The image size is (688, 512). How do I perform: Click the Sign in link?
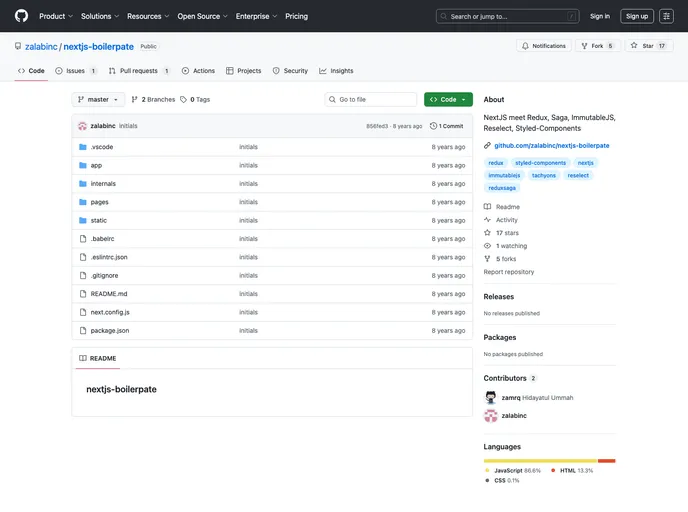tap(600, 16)
